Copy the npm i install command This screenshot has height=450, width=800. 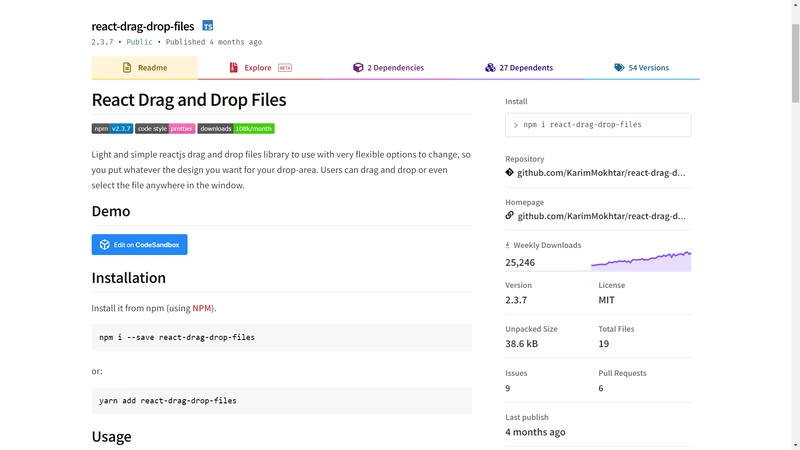click(597, 125)
